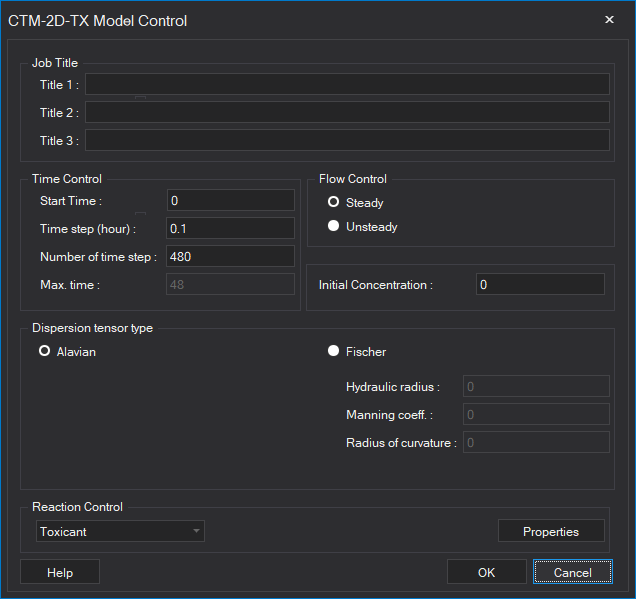Click the Title 3 text field
The image size is (636, 599).
tap(347, 140)
